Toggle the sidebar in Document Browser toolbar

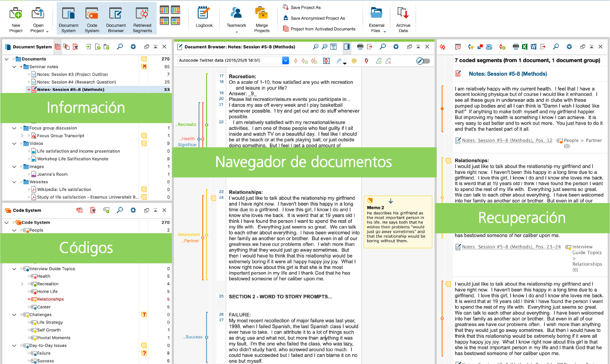[347, 47]
